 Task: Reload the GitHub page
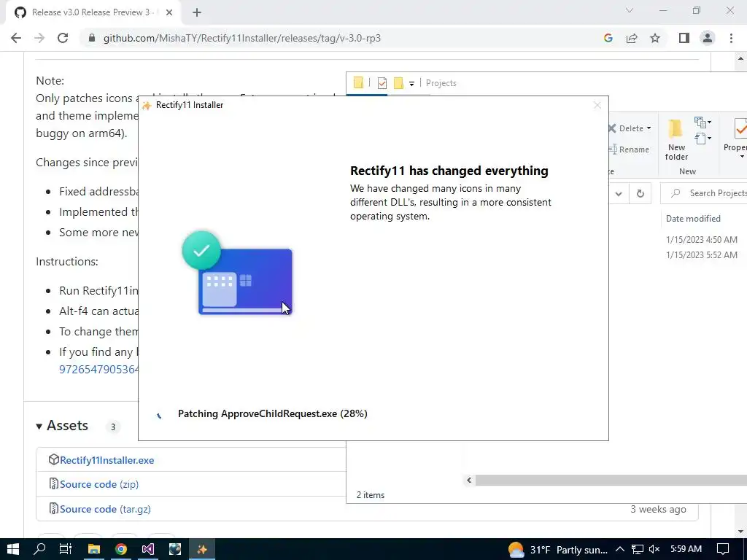[x=63, y=38]
